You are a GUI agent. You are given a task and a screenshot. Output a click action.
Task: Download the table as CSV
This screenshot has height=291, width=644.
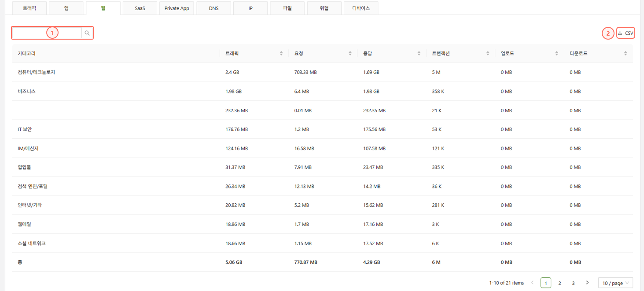[626, 33]
